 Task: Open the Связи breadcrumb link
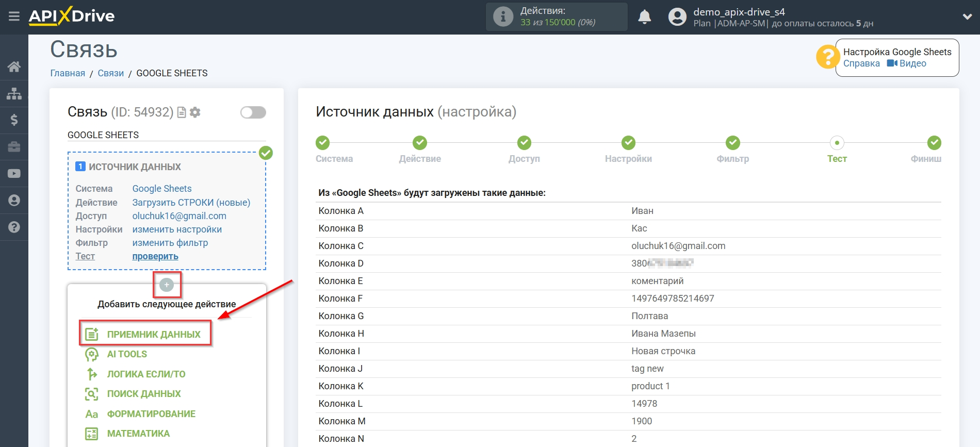tap(111, 73)
